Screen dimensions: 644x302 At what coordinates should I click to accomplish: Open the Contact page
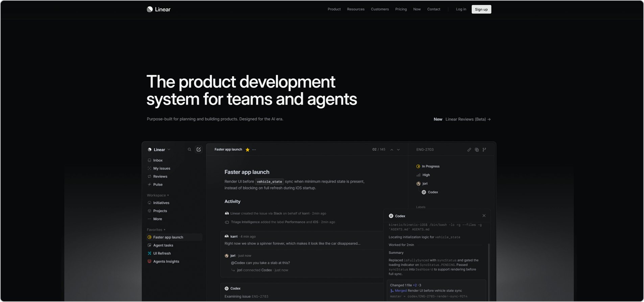click(434, 9)
